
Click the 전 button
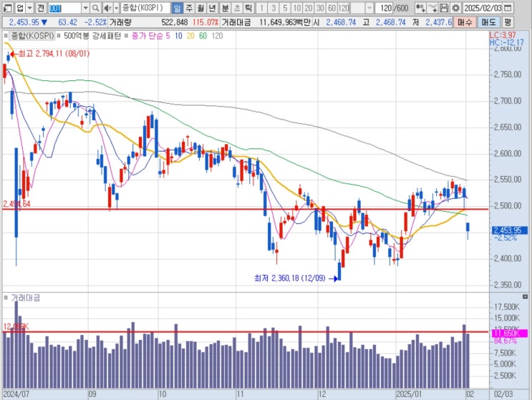pos(41,7)
